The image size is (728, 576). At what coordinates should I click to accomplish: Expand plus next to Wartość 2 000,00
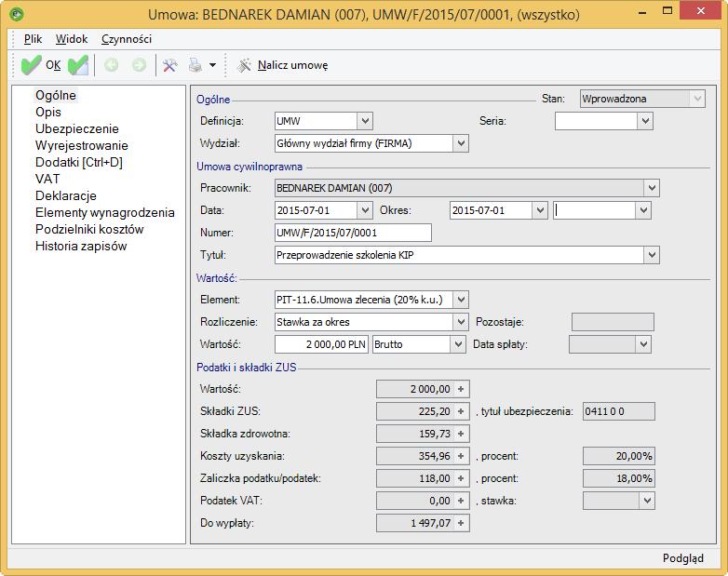pos(461,389)
